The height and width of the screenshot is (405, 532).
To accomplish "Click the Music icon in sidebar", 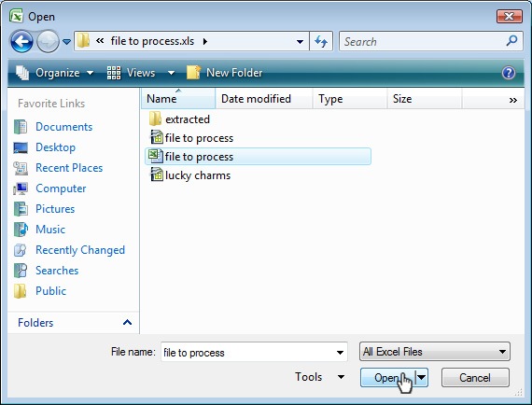I will [21, 230].
